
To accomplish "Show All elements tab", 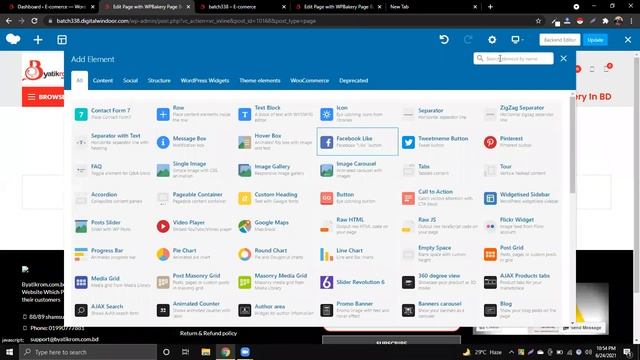I will (x=80, y=80).
